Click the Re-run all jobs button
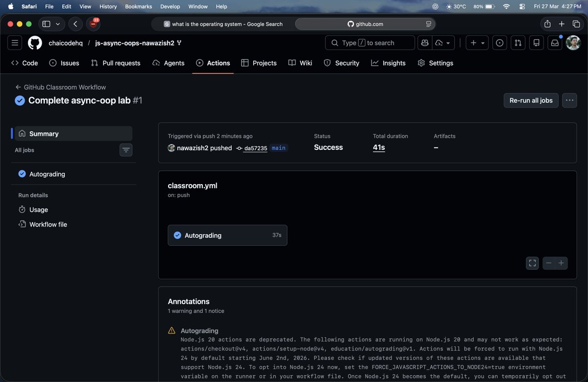This screenshot has height=382, width=588. tap(531, 100)
